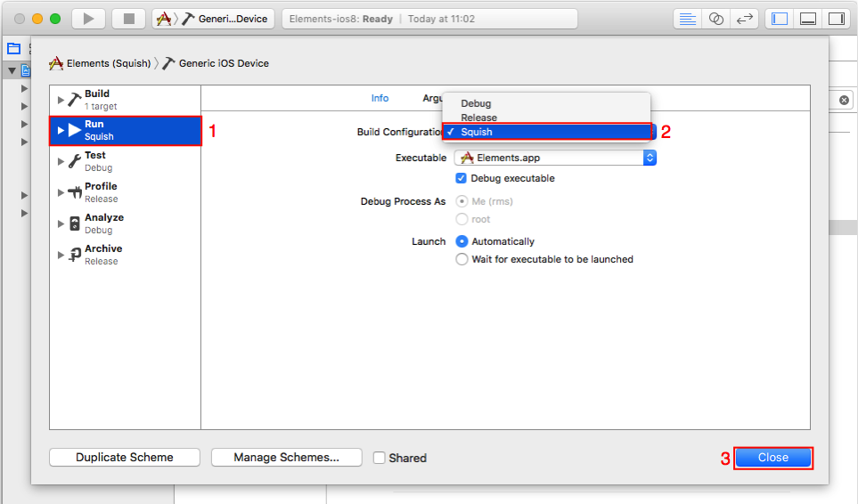Image resolution: width=858 pixels, height=504 pixels.
Task: Click the instruments icon beside Profile
Action: pos(75,192)
